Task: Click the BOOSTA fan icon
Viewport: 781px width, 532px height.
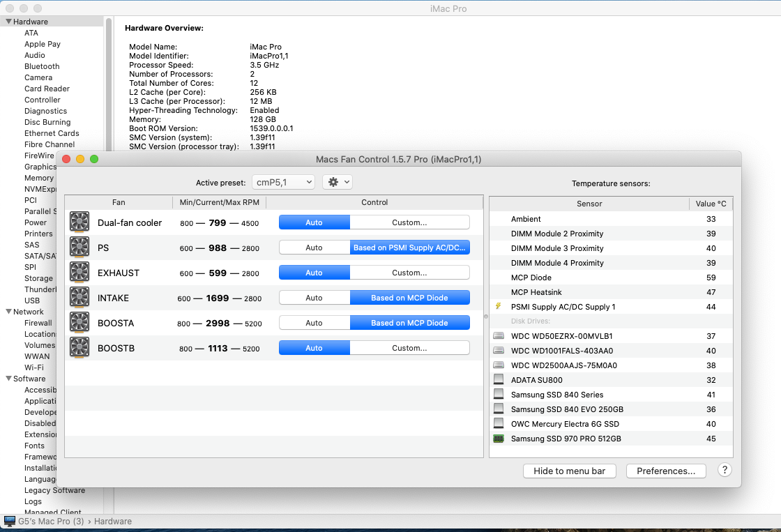Action: coord(79,323)
